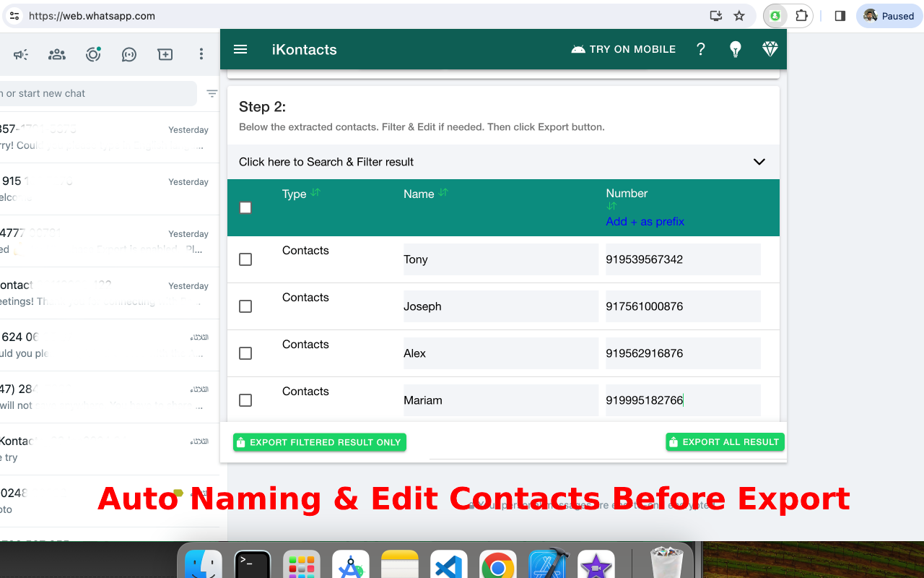View Status updates via the circular Status icon
The width and height of the screenshot is (924, 578).
pyautogui.click(x=92, y=54)
